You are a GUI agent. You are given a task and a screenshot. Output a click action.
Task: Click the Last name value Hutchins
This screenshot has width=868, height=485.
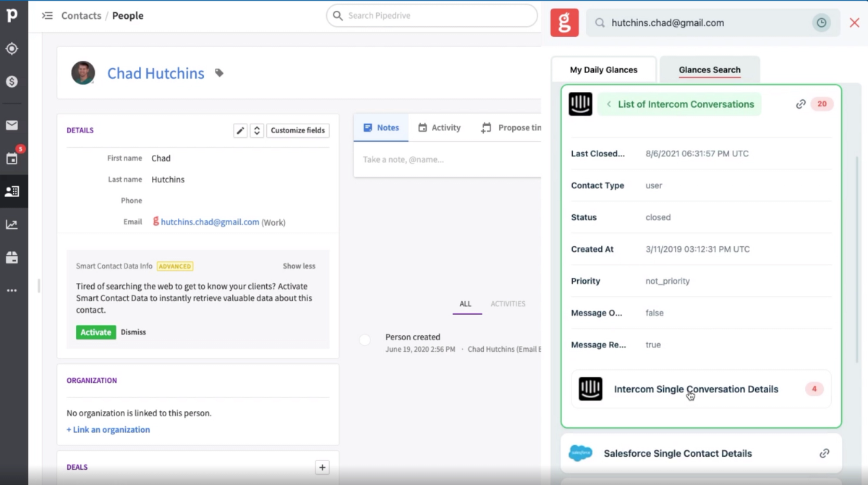click(168, 180)
